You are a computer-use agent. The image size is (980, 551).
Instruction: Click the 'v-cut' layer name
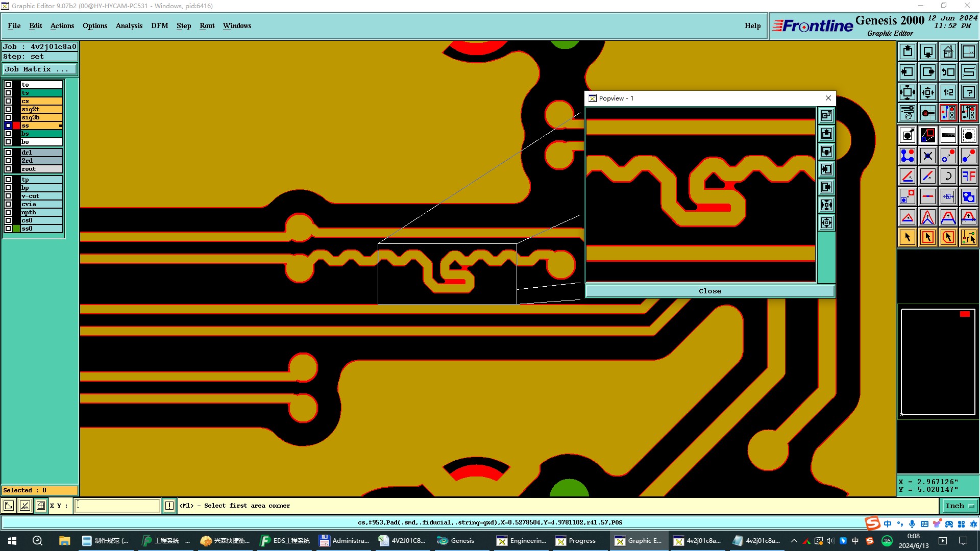(x=41, y=196)
